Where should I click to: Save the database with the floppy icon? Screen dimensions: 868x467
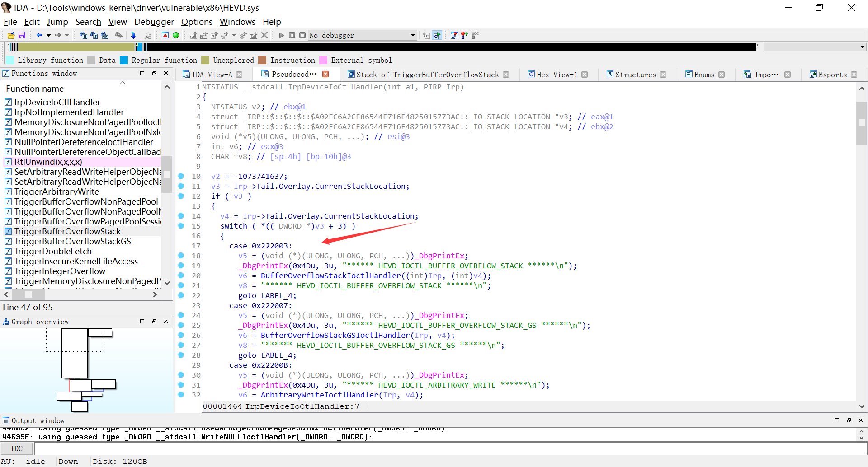click(22, 35)
